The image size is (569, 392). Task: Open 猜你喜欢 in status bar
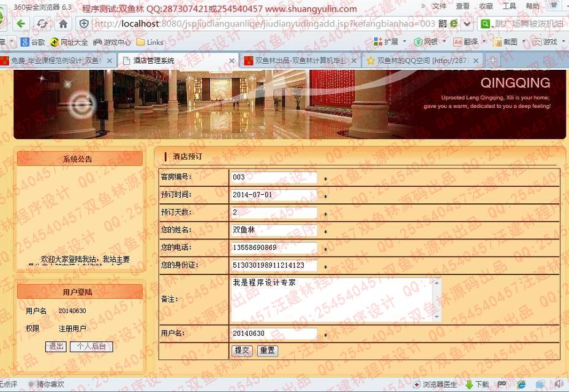[47, 384]
